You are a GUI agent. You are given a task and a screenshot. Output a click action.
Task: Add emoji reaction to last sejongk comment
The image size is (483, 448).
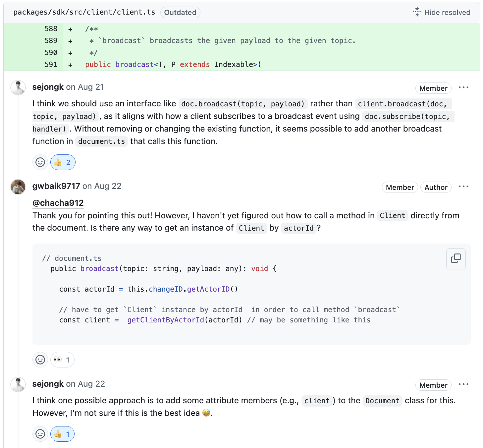point(40,434)
